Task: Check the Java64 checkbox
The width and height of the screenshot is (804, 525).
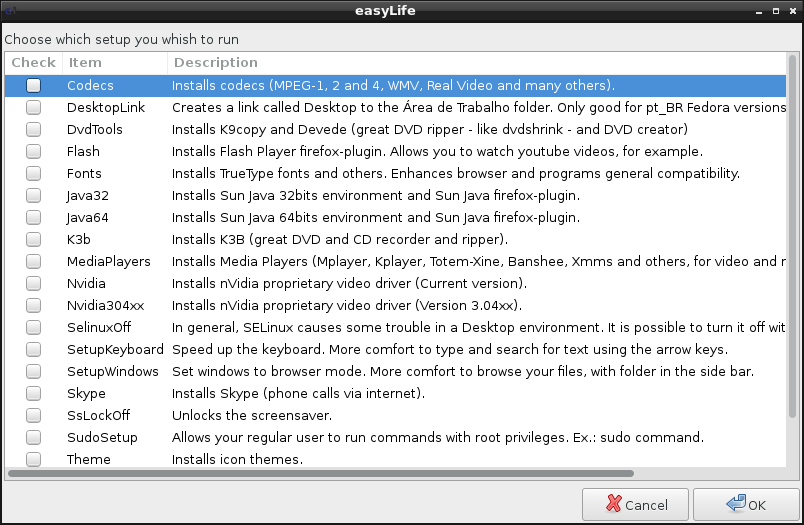Action: [33, 217]
